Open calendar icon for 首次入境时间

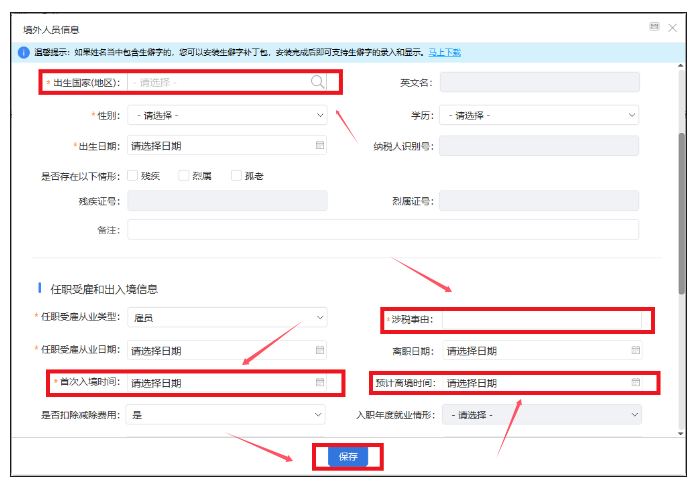pyautogui.click(x=320, y=382)
